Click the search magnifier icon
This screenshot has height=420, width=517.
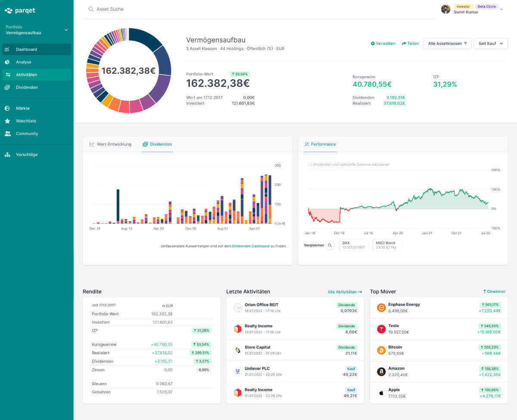(x=91, y=9)
